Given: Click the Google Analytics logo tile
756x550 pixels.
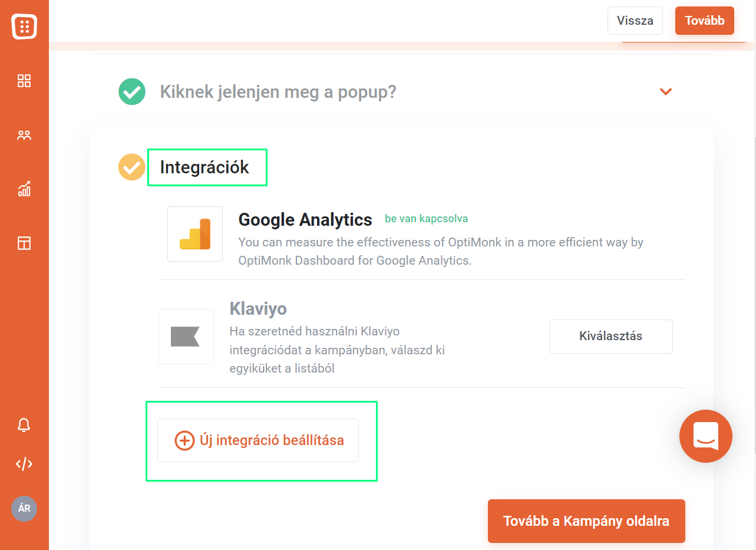Looking at the screenshot, I should 195,234.
